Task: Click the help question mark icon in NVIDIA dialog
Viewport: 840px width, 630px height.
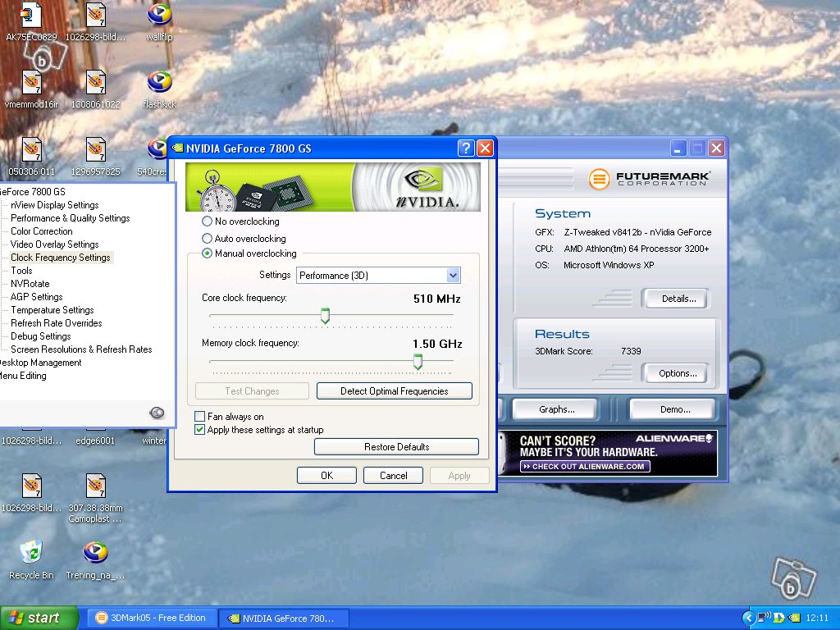Action: [x=466, y=148]
